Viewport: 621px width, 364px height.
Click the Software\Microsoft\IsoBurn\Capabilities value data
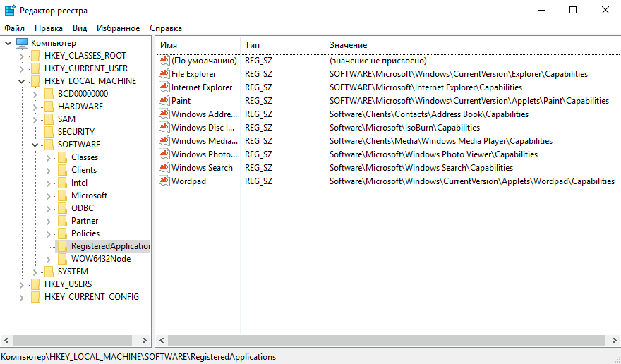pyautogui.click(x=404, y=128)
